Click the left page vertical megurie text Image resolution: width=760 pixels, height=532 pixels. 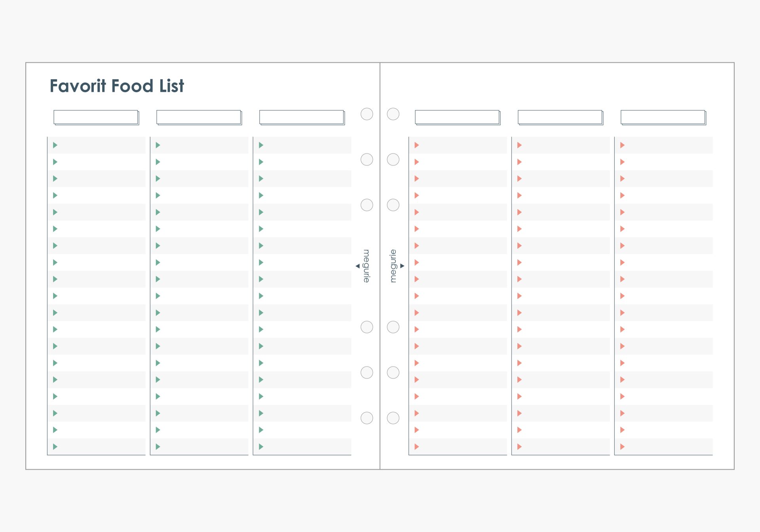pos(367,266)
